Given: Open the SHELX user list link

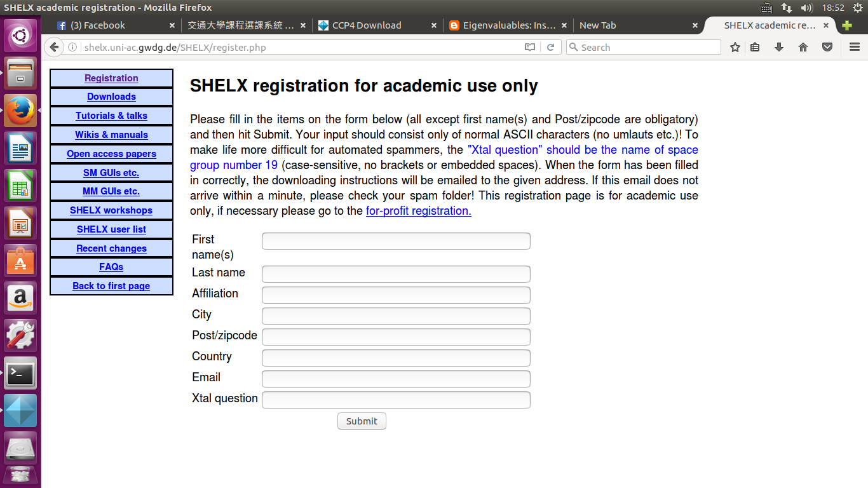Looking at the screenshot, I should coord(111,229).
